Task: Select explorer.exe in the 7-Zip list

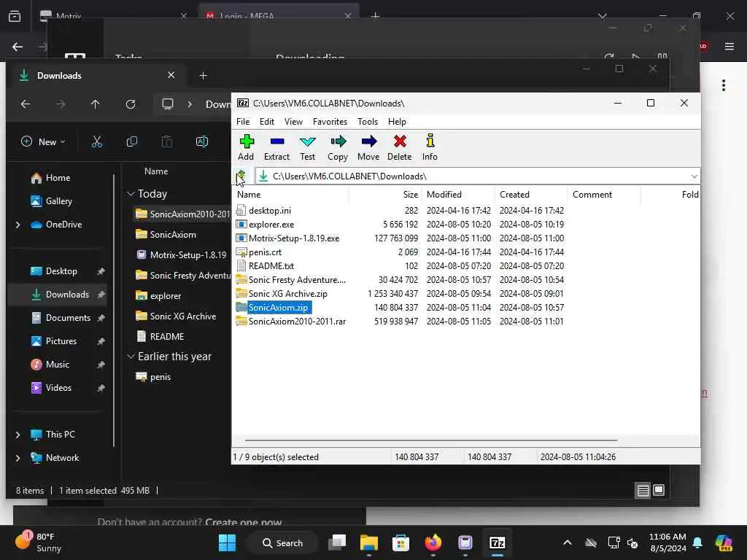Action: (271, 225)
